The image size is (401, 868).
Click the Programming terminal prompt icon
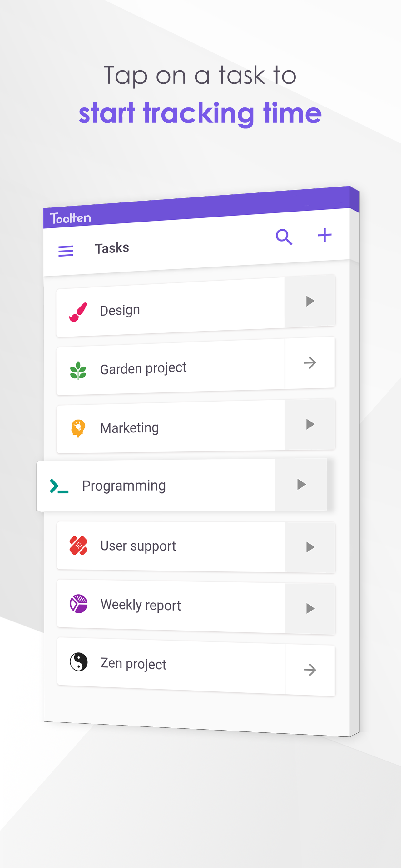(x=59, y=486)
